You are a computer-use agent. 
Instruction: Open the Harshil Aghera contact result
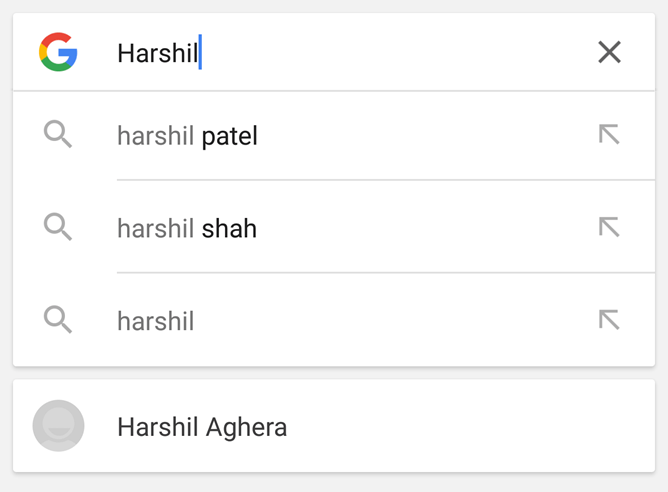[202, 427]
